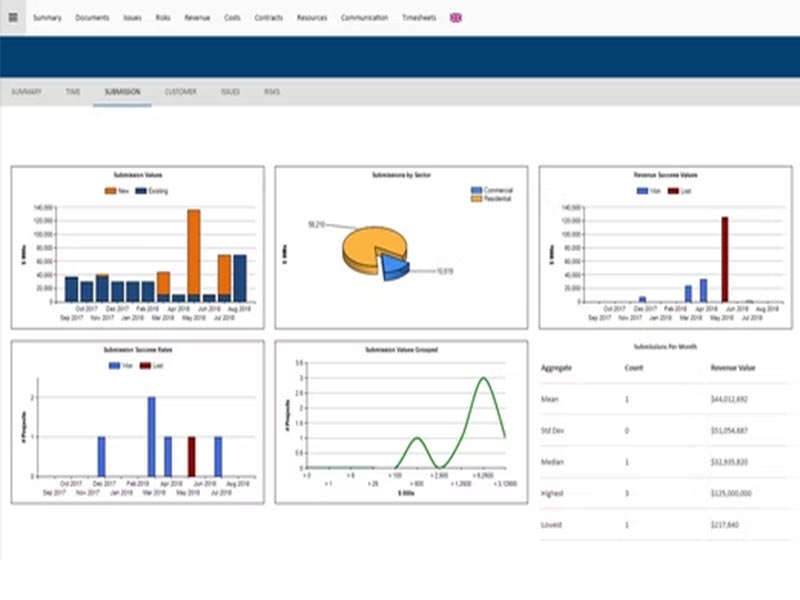Open the Documents menu item
Viewport: 800px width, 600px height.
pos(92,17)
